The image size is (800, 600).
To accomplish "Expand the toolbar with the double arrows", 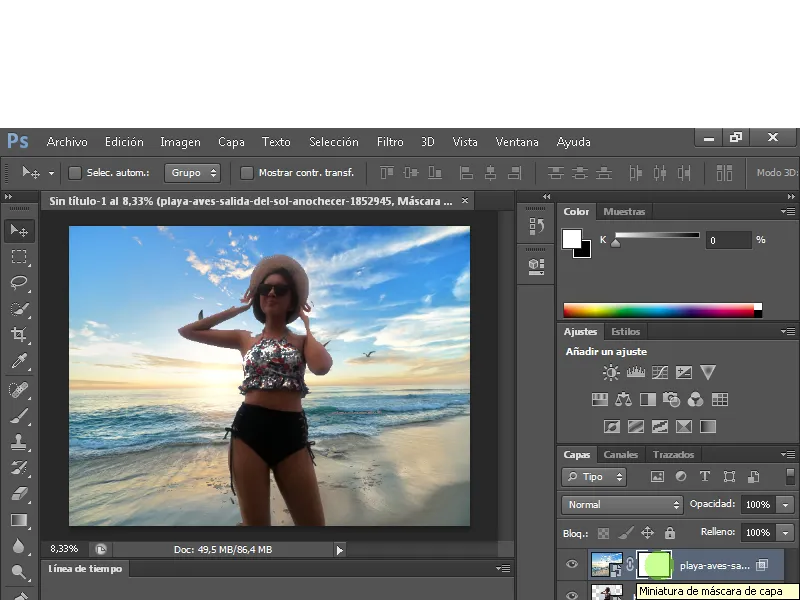I will pos(8,196).
